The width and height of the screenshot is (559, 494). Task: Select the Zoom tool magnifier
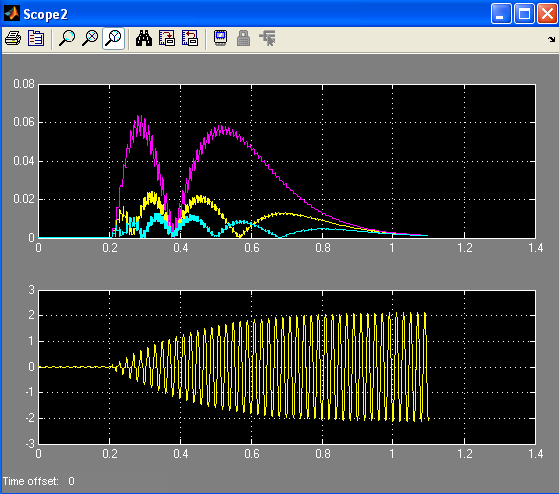(x=67, y=38)
